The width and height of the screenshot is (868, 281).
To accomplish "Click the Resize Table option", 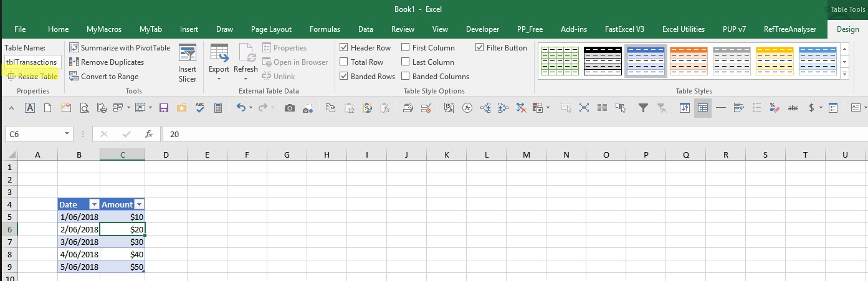I will point(32,76).
